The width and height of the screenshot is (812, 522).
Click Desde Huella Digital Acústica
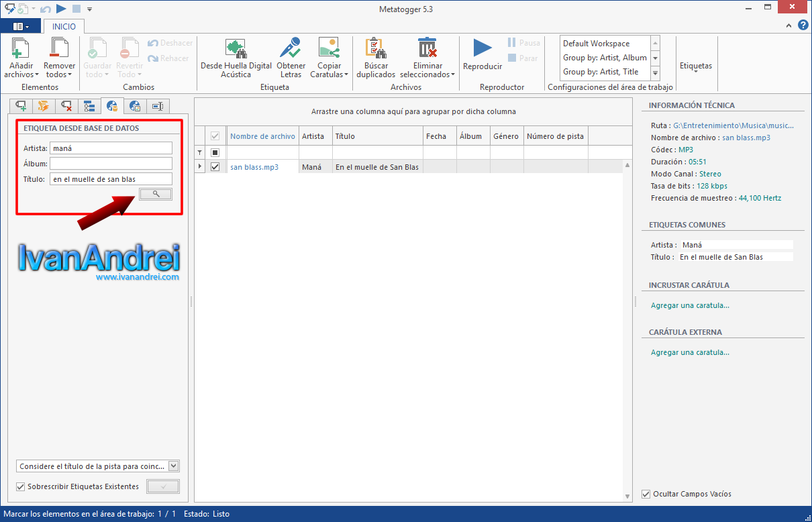[x=236, y=58]
